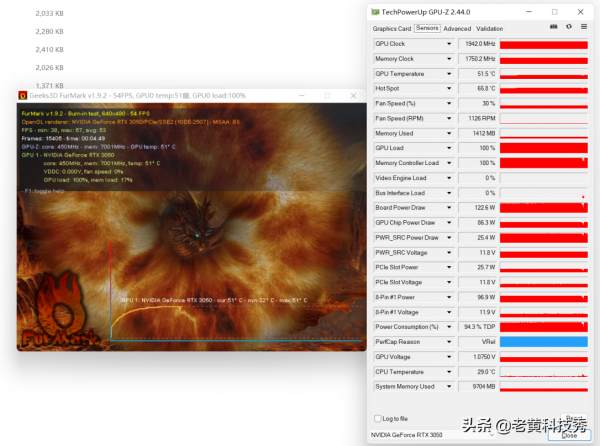Click the GPU-Z app icon in title bar
This screenshot has width=600, height=446.
click(375, 12)
